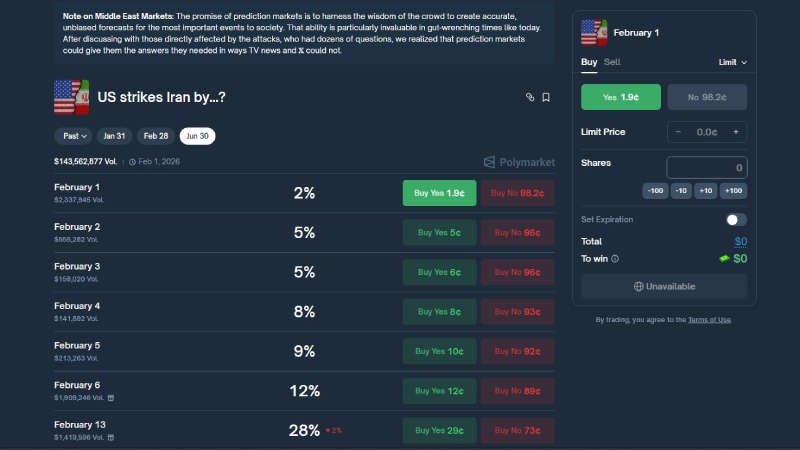The image size is (800, 450).
Task: Decrease limit price with the minus button
Action: tap(679, 131)
